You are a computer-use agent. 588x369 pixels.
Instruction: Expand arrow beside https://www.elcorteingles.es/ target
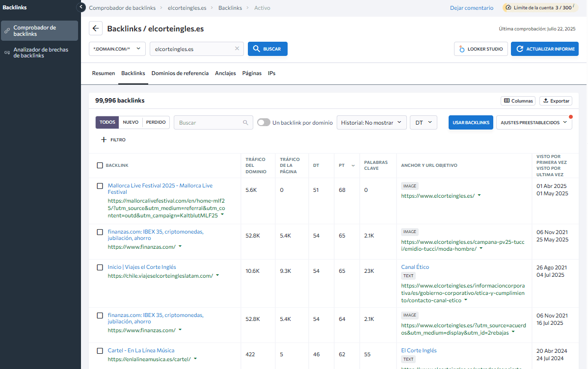tap(479, 195)
